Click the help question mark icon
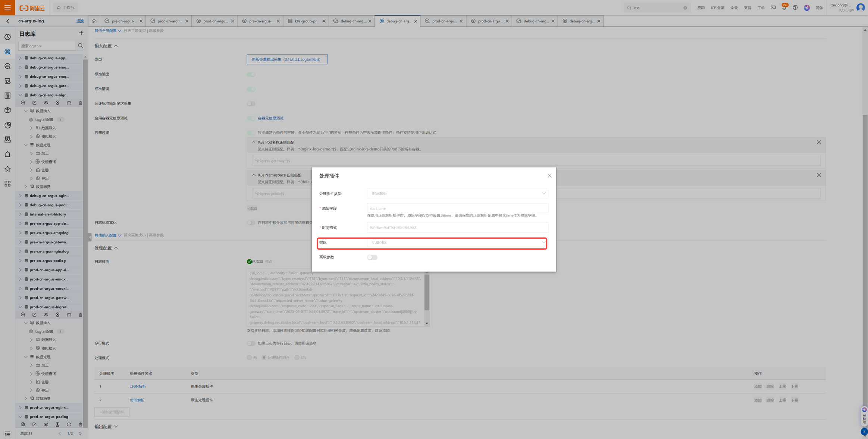Image resolution: width=868 pixels, height=439 pixels. click(x=795, y=8)
